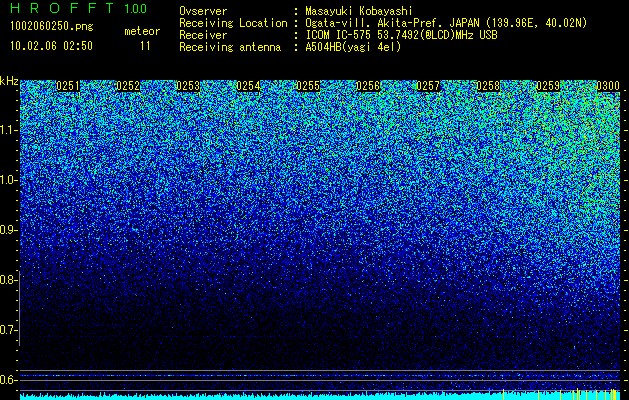Click the 0258 time marker

(x=488, y=86)
